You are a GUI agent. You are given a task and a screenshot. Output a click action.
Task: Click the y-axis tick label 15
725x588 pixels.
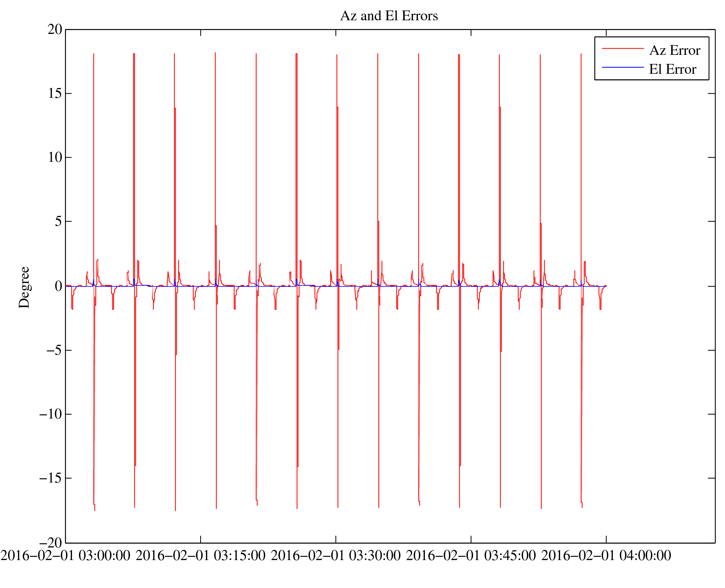[x=55, y=93]
